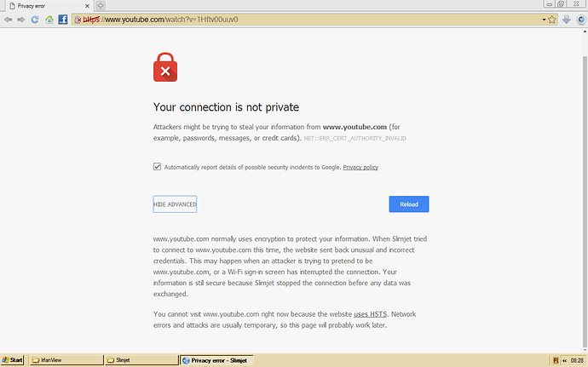Minimize the browser window
The height and width of the screenshot is (367, 588).
(549, 4)
